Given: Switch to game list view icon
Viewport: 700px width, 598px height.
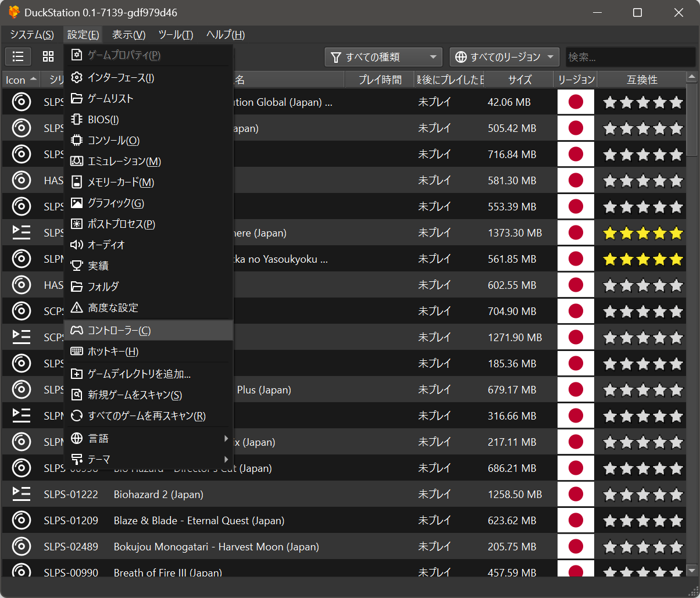Looking at the screenshot, I should pyautogui.click(x=18, y=56).
